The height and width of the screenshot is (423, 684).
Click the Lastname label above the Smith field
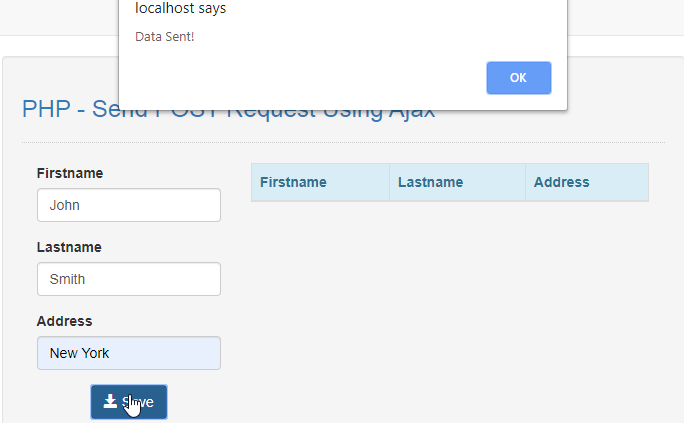pyautogui.click(x=69, y=247)
